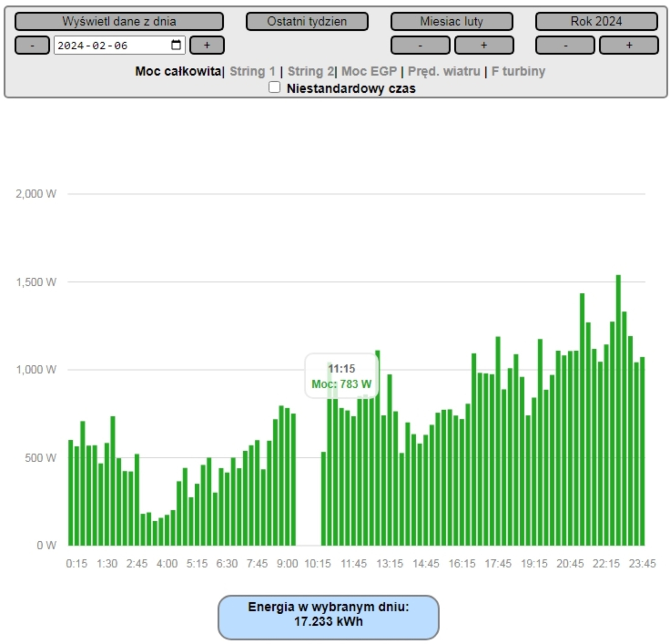Open the calendar picker icon in date field

(176, 45)
